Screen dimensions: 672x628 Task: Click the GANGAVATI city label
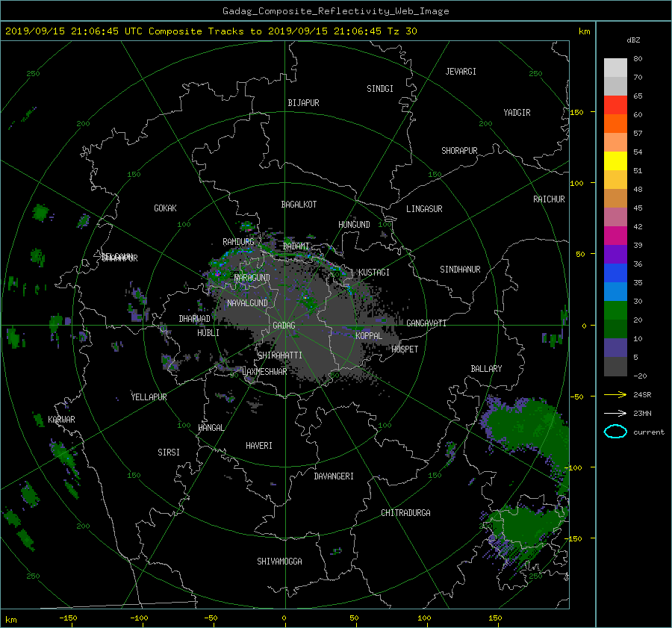(426, 323)
